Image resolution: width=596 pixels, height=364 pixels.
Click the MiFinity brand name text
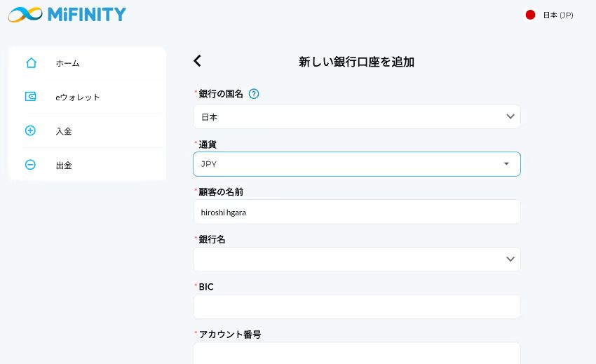(x=87, y=14)
